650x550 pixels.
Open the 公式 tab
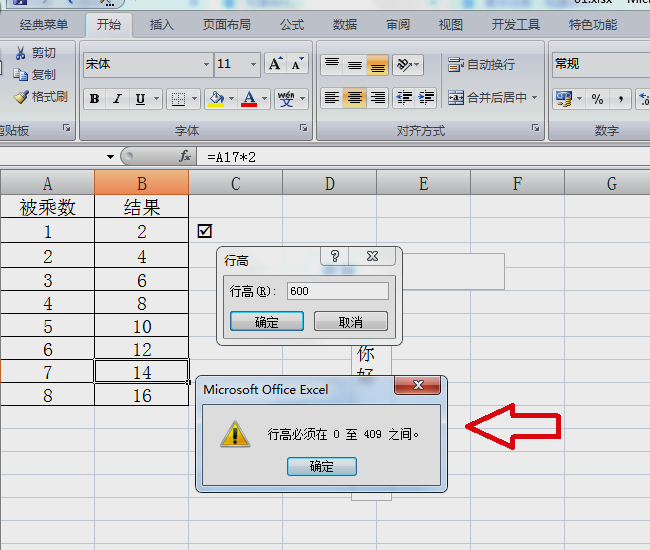coord(292,25)
